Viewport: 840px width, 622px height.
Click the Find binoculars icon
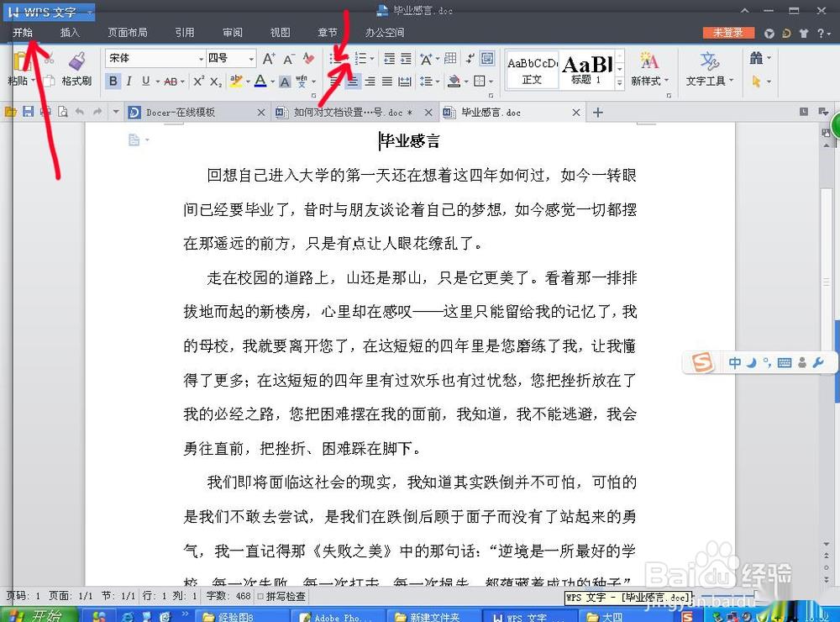757,58
